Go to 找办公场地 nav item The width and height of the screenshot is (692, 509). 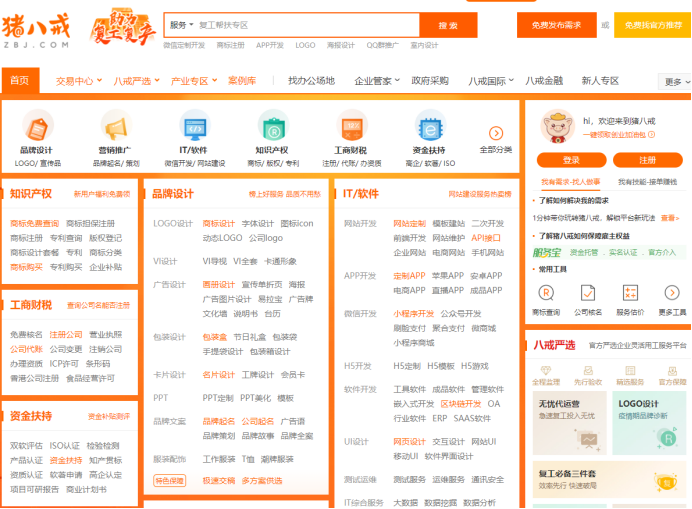pos(312,81)
